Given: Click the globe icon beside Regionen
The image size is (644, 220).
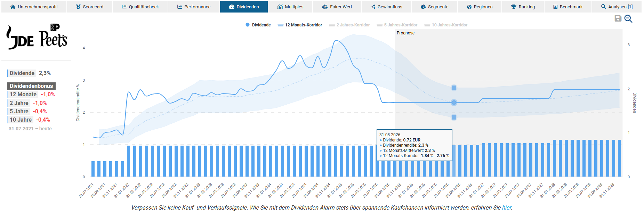Looking at the screenshot, I should click(x=469, y=7).
